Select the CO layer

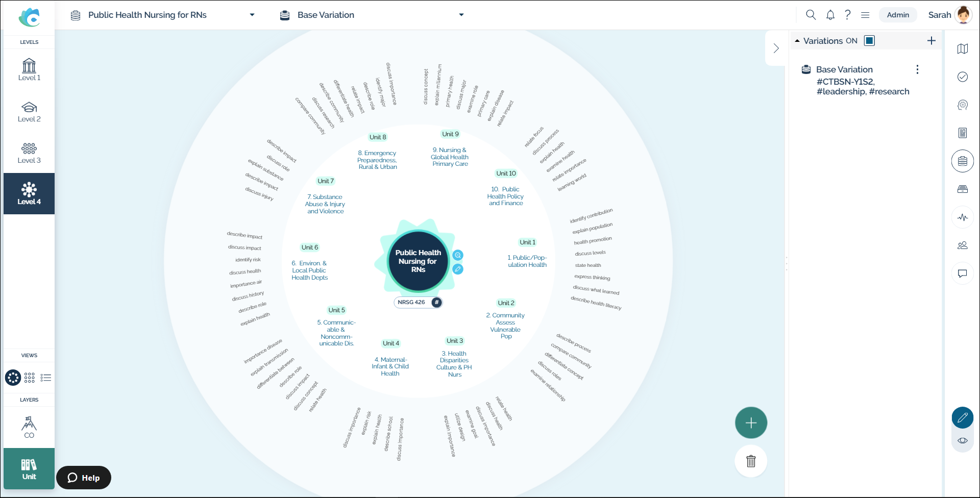pos(29,427)
